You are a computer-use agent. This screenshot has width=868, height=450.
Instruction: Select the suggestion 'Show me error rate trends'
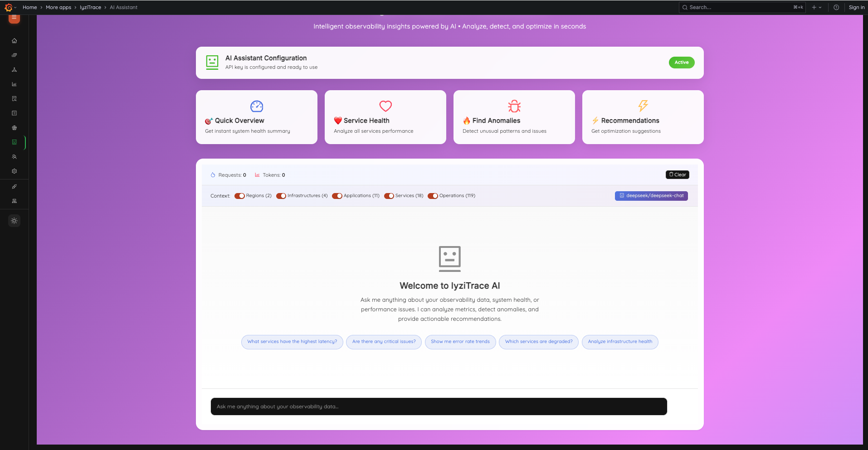pos(460,342)
